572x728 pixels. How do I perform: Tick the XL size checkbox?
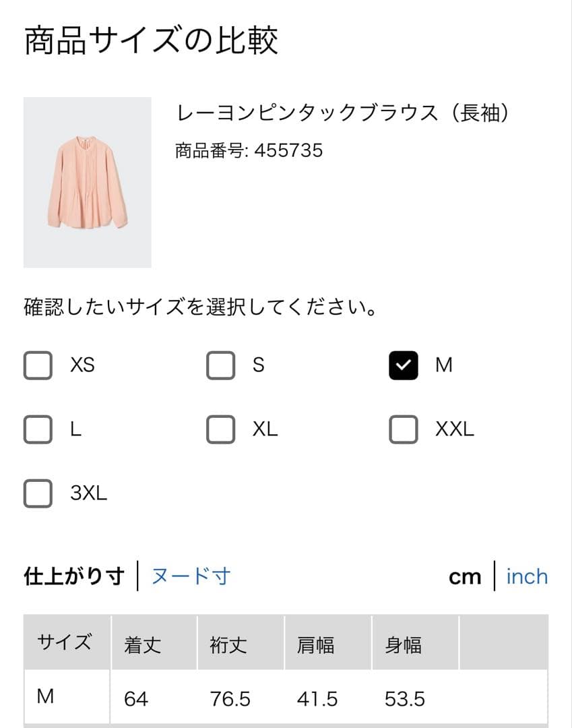tap(221, 429)
